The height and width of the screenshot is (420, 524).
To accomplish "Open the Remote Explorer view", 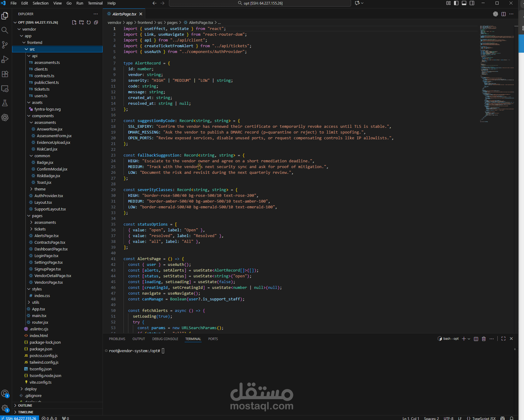I will tap(5, 89).
